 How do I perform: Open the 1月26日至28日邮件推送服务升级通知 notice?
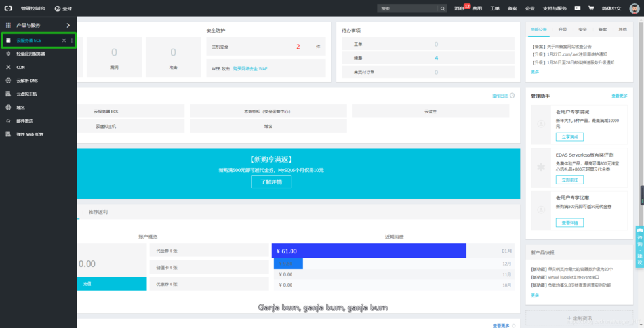(573, 62)
